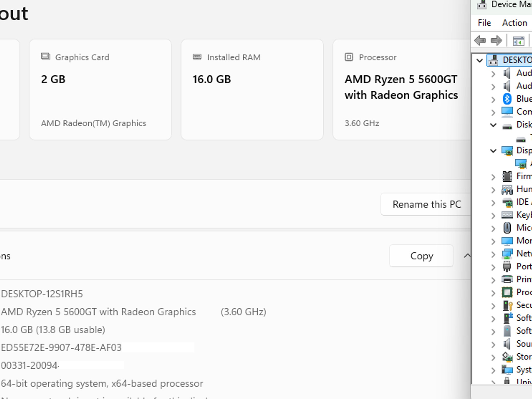Click the device name DESKTOP-12S1RH5 text
This screenshot has height=399, width=532.
[42, 294]
